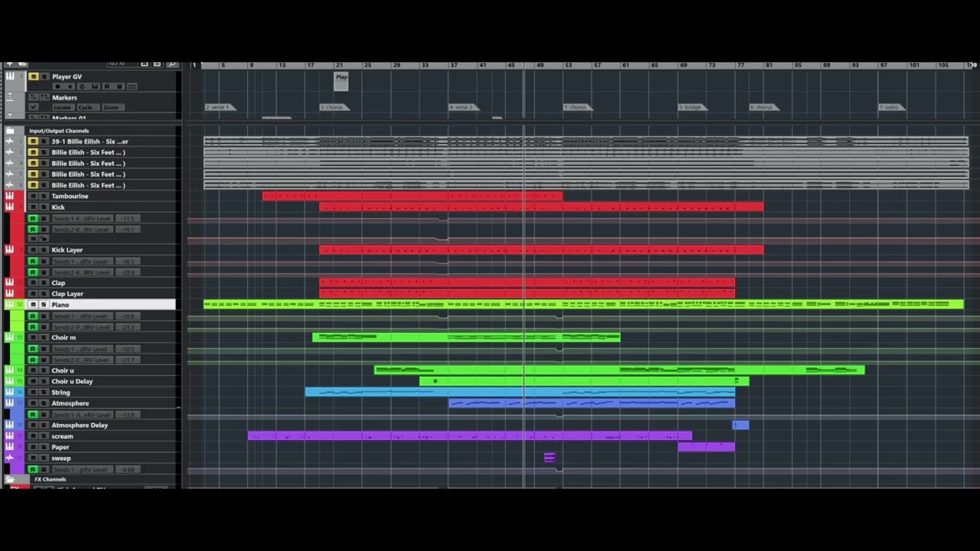
Task: Click the piano keys icon of Paper track
Action: click(x=10, y=447)
